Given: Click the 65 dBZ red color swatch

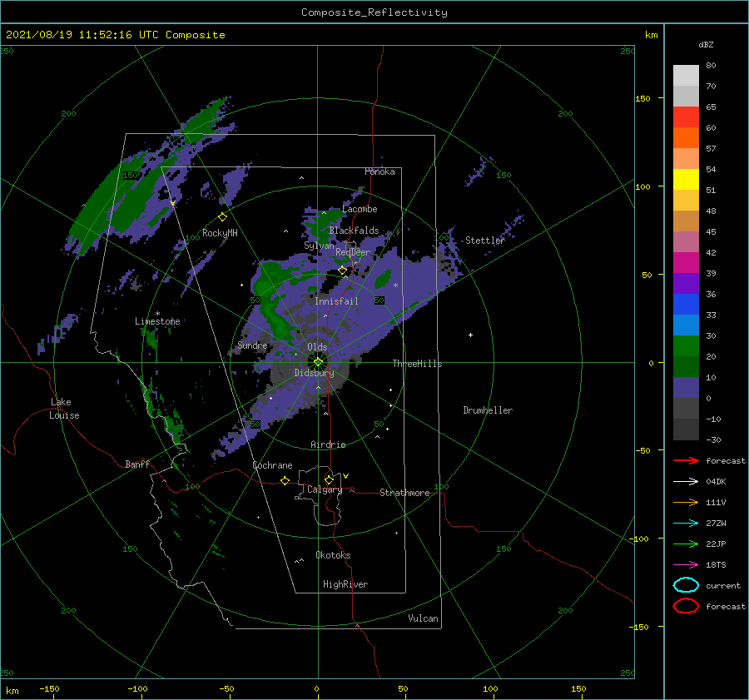Looking at the screenshot, I should pos(686,117).
